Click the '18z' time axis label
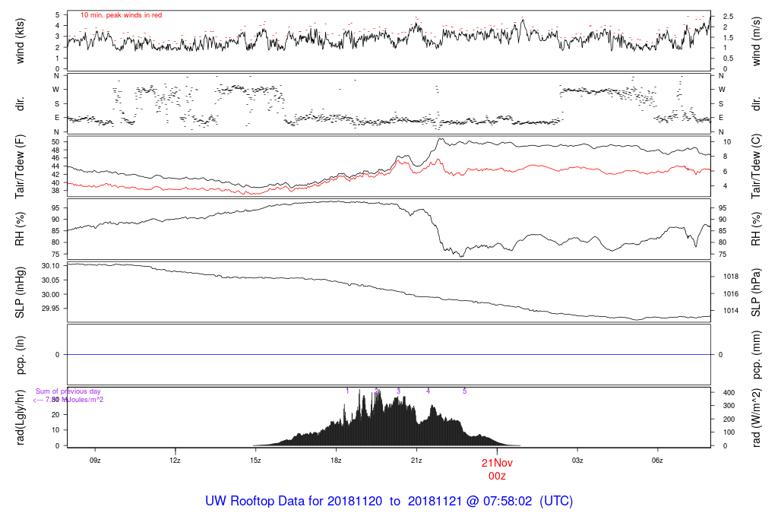The height and width of the screenshot is (532, 778). [336, 461]
